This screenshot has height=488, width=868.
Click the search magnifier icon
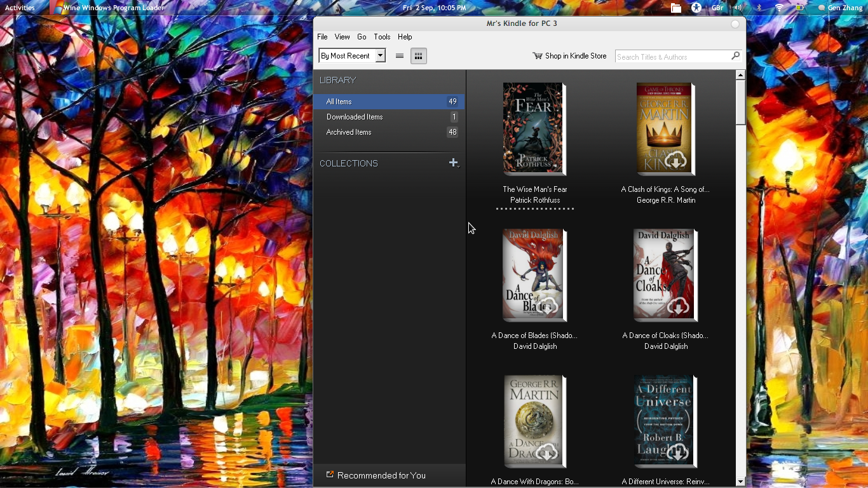(x=735, y=56)
